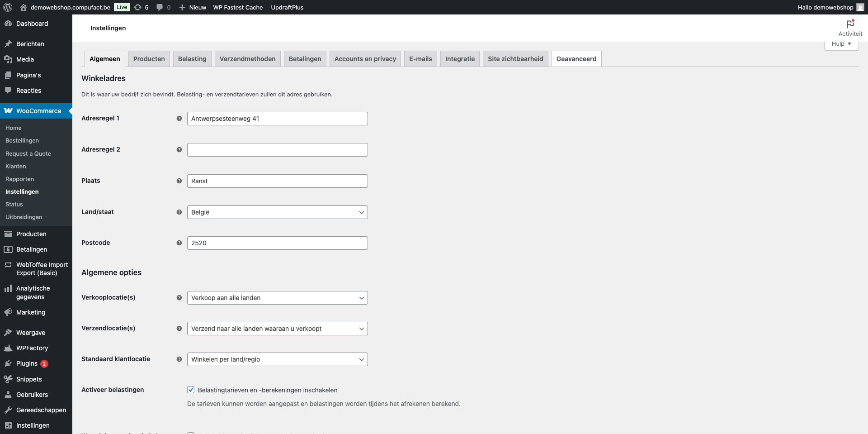Switch to the Verzendmethoden tab
Image resolution: width=868 pixels, height=434 pixels.
(247, 59)
